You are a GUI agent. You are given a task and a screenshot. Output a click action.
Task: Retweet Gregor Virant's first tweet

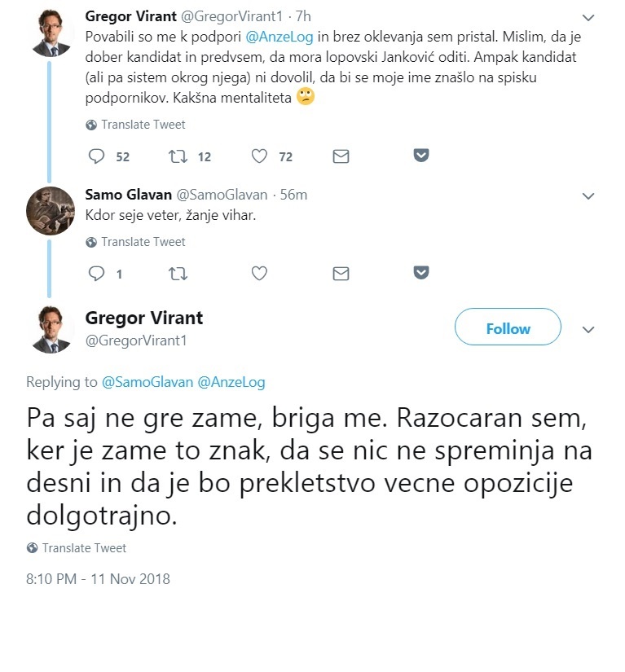178,156
